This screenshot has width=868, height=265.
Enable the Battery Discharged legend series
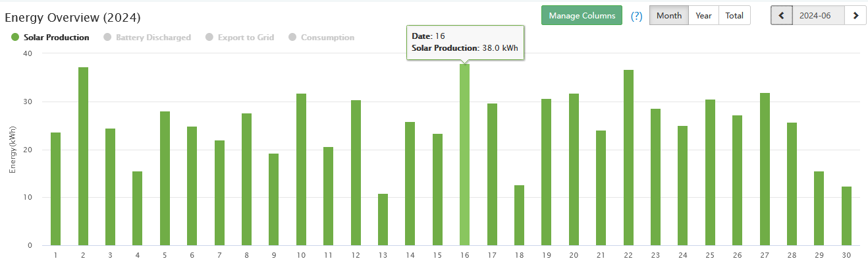153,38
